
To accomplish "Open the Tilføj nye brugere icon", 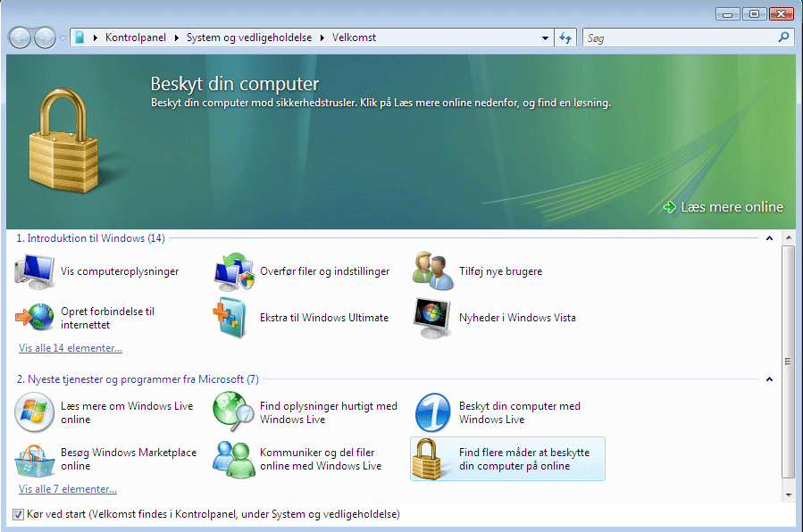I will tap(433, 271).
